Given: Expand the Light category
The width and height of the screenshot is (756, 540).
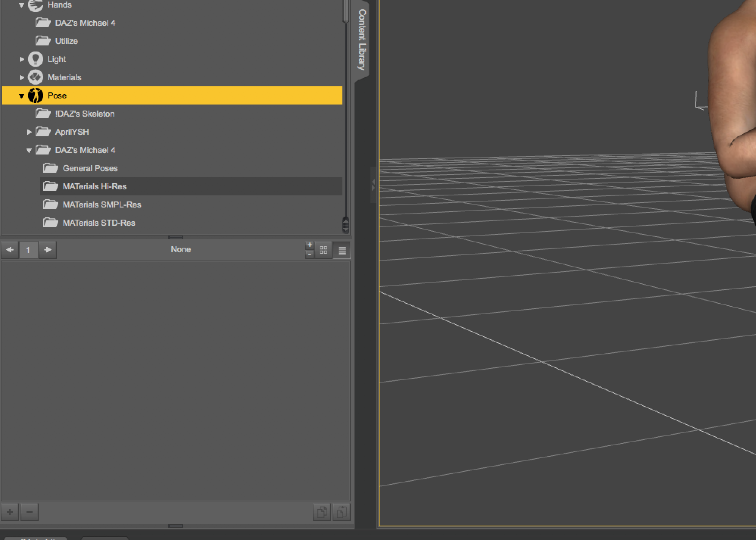Looking at the screenshot, I should pos(22,59).
